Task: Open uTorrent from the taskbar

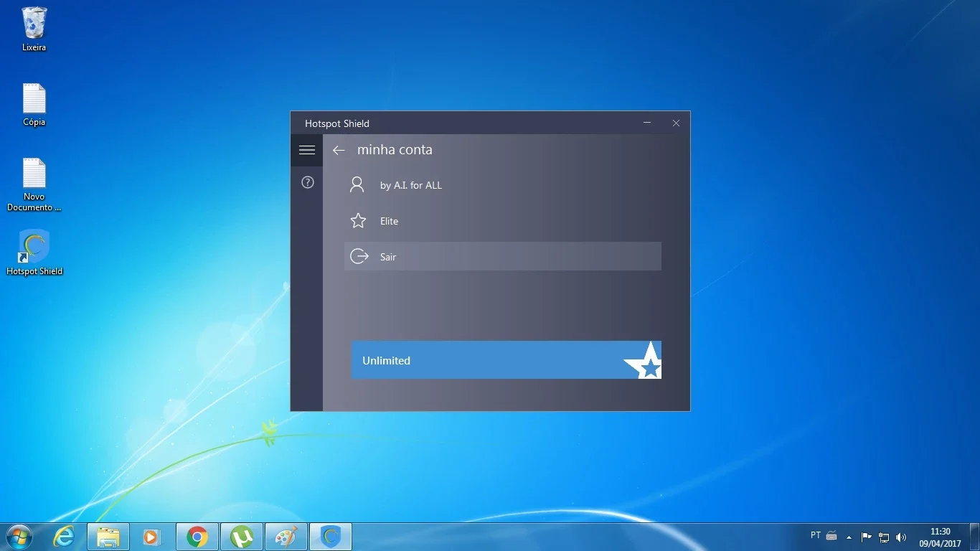Action: click(x=242, y=537)
